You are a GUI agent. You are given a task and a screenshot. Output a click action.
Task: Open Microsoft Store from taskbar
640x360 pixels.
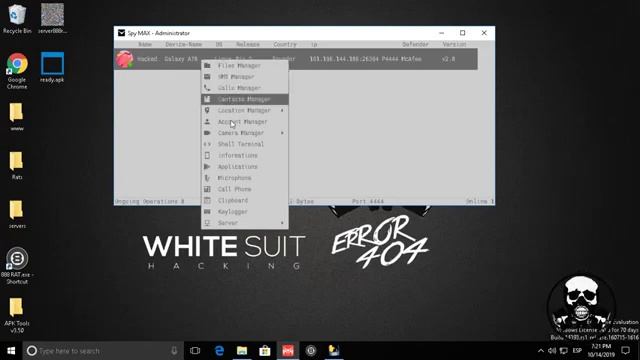pos(265,351)
